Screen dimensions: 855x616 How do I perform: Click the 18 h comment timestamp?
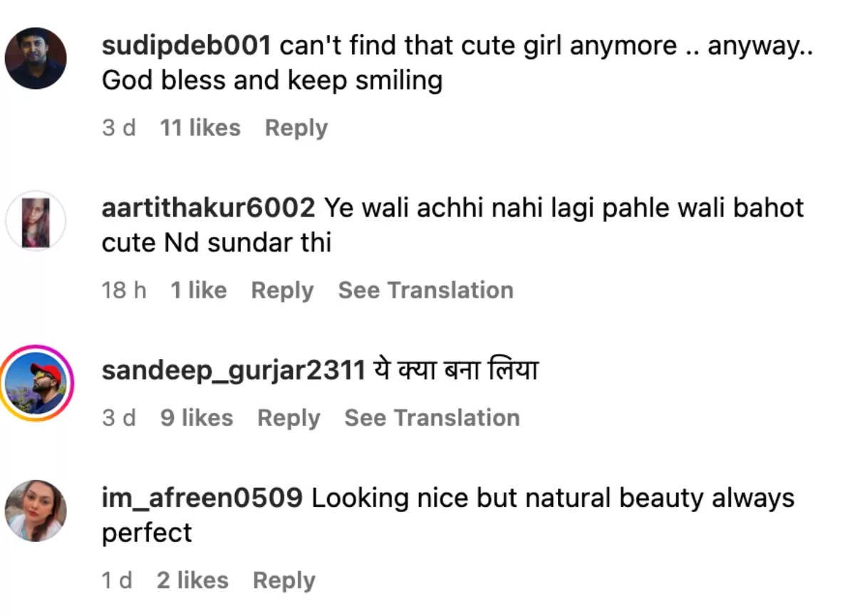(x=124, y=291)
